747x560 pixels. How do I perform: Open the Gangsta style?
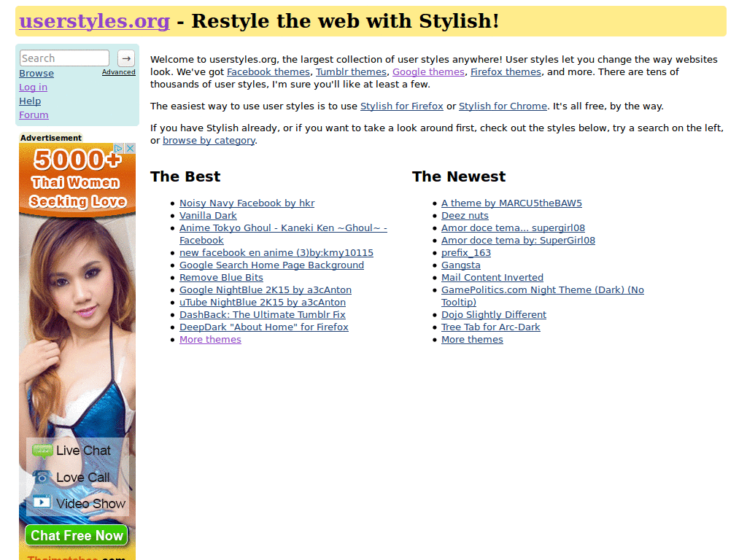click(461, 265)
